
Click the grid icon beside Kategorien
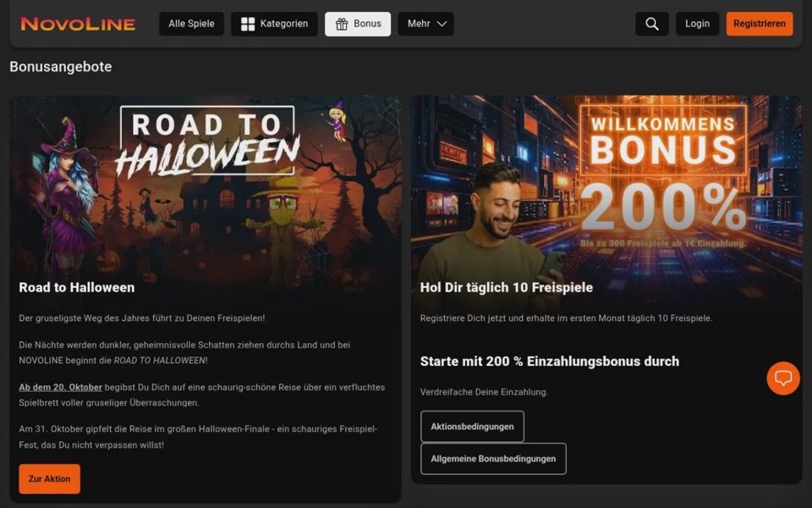point(248,24)
